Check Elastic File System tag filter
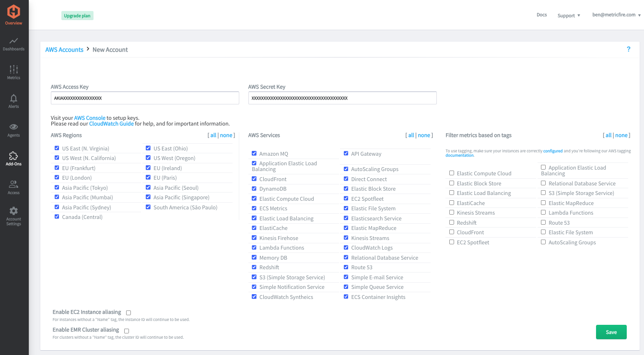The height and width of the screenshot is (355, 644). (543, 232)
